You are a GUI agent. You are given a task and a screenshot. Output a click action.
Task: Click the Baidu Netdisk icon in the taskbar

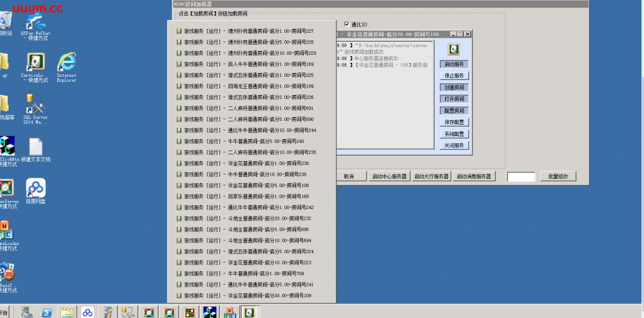[x=87, y=312]
